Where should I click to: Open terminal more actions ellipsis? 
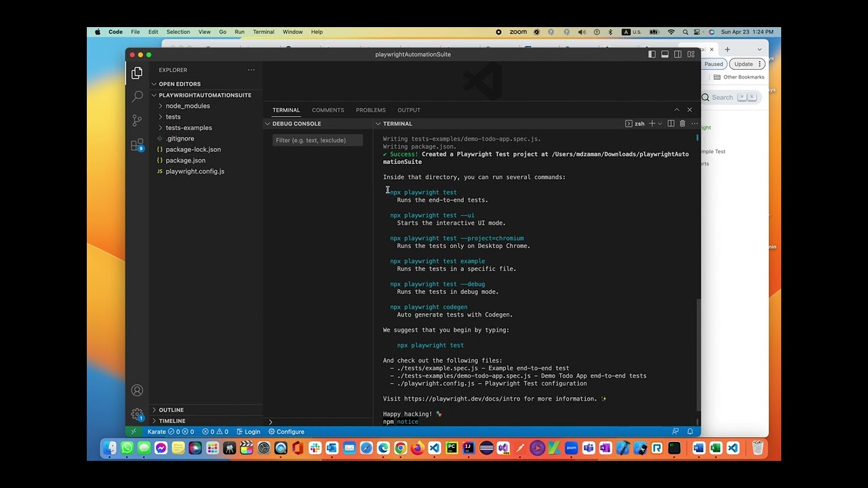694,124
